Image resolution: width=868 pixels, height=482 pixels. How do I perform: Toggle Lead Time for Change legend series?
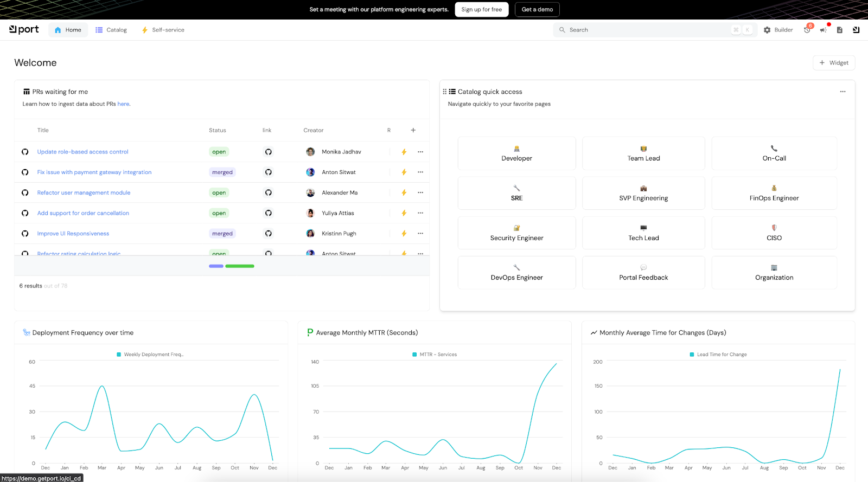(718, 355)
